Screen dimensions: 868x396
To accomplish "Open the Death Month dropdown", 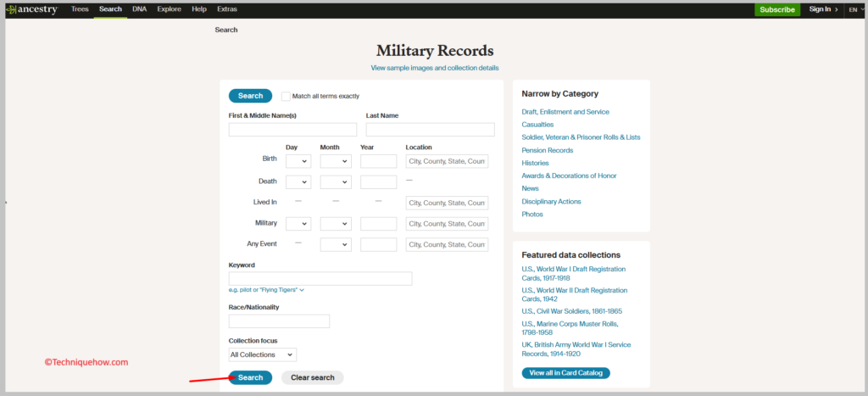I will [x=336, y=182].
